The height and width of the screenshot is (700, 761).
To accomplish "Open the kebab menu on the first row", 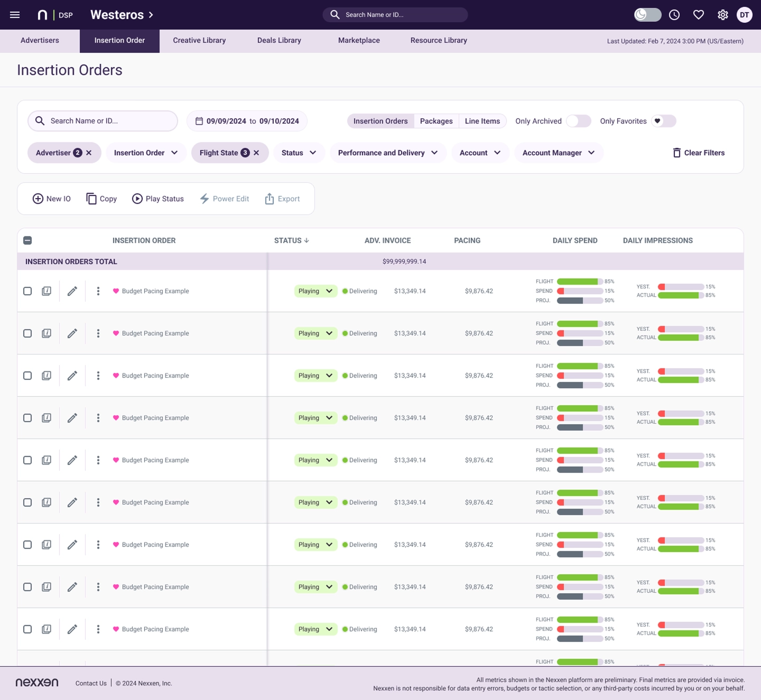I will [98, 291].
